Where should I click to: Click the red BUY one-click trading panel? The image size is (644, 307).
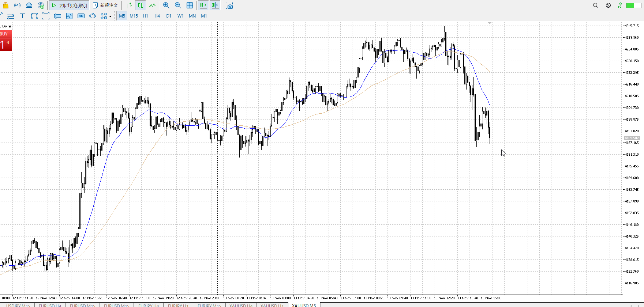6,41
